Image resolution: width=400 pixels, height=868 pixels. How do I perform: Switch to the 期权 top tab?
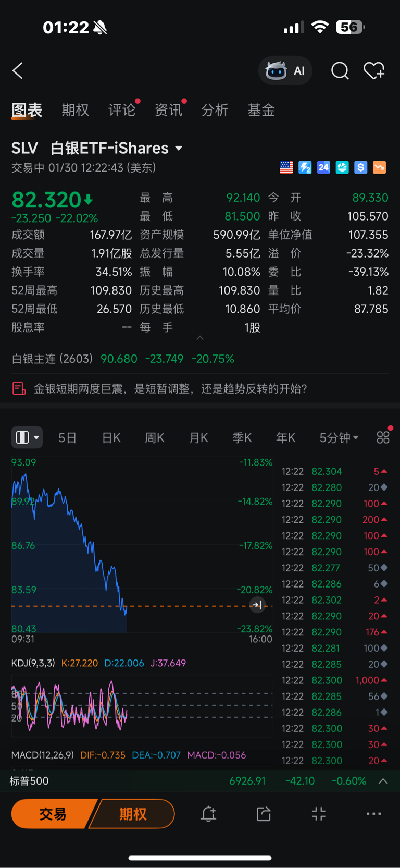(76, 110)
